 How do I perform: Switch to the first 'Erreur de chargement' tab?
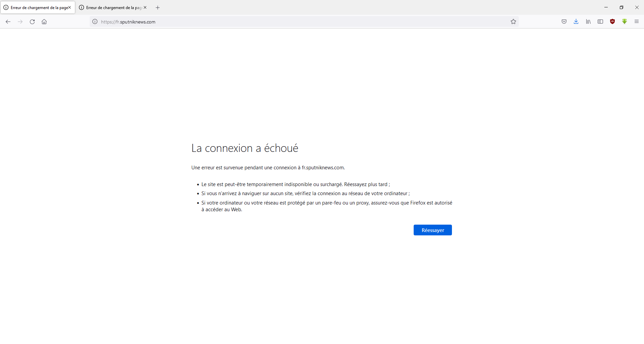tap(38, 7)
